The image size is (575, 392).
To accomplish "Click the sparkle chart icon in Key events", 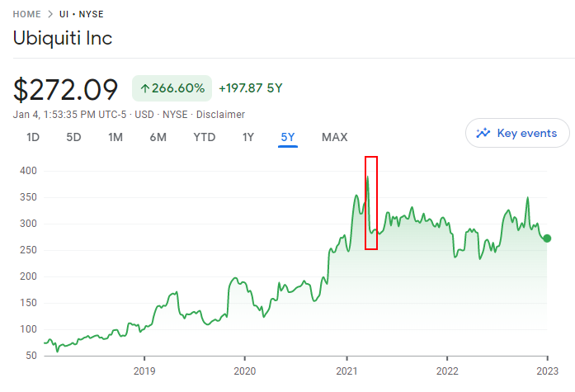I will pyautogui.click(x=483, y=133).
